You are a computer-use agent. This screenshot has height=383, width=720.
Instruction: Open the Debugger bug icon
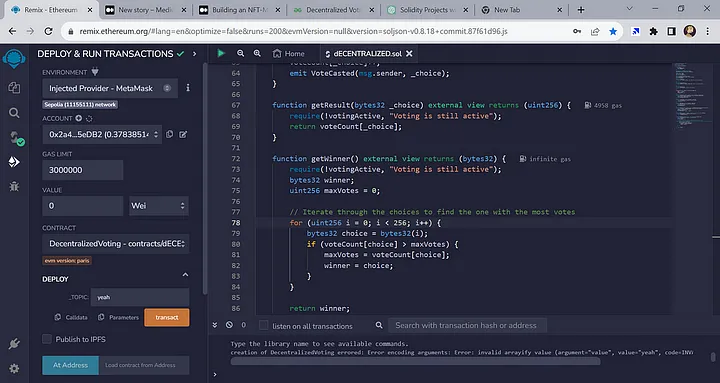[x=14, y=186]
